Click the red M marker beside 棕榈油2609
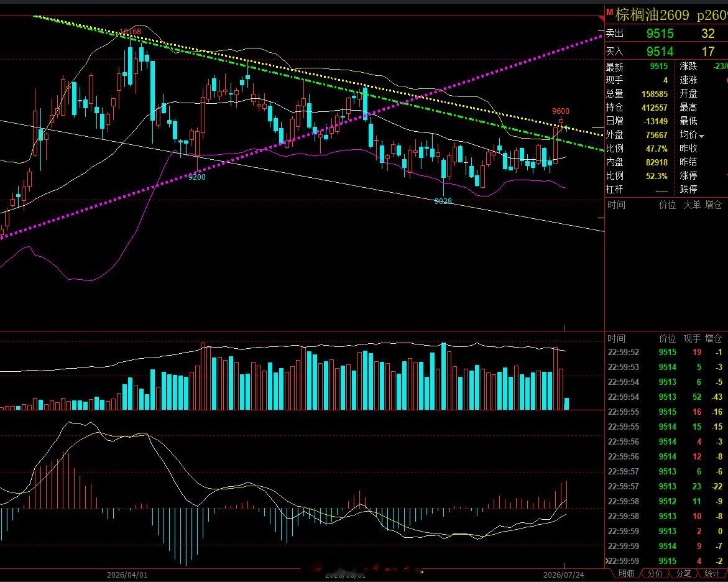 pyautogui.click(x=610, y=12)
